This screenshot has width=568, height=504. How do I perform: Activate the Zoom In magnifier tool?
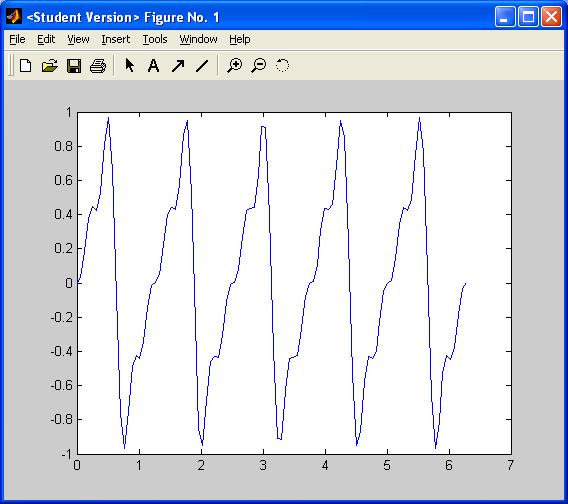point(234,66)
